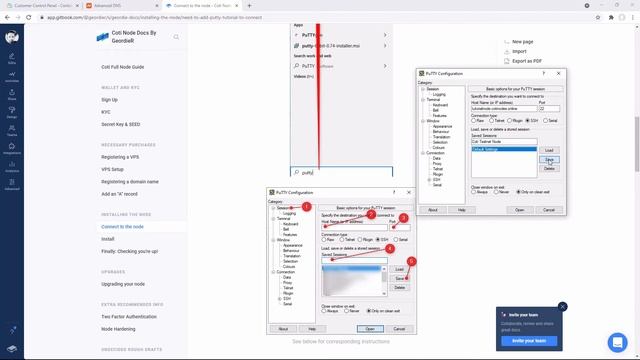Click Save in the upper PuTTY window
The width and height of the screenshot is (640, 360).
(549, 160)
